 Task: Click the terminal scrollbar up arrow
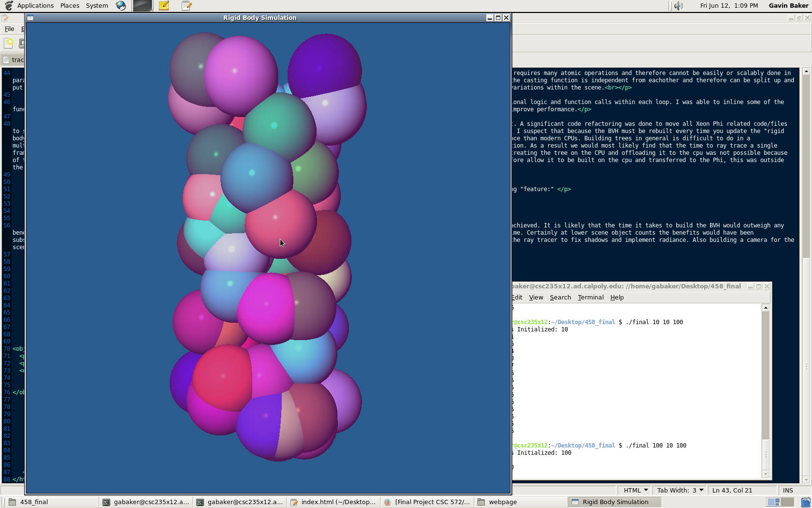(x=766, y=308)
